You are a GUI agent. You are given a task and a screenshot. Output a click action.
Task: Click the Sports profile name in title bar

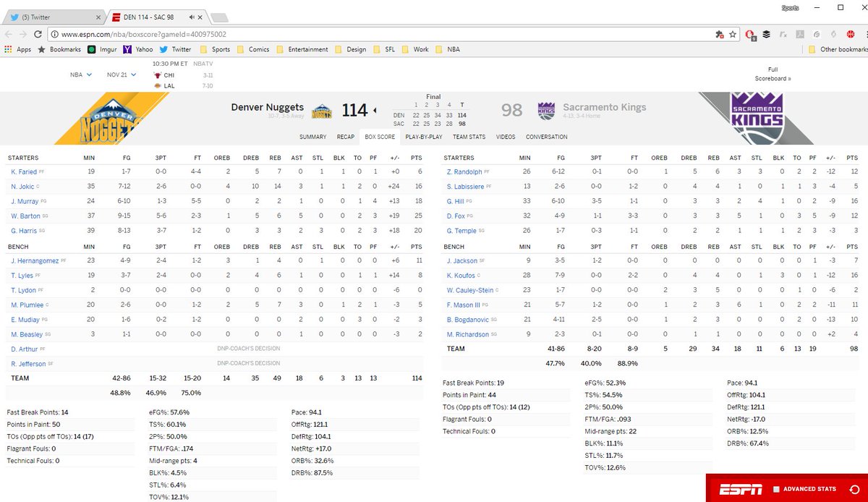coord(791,7)
